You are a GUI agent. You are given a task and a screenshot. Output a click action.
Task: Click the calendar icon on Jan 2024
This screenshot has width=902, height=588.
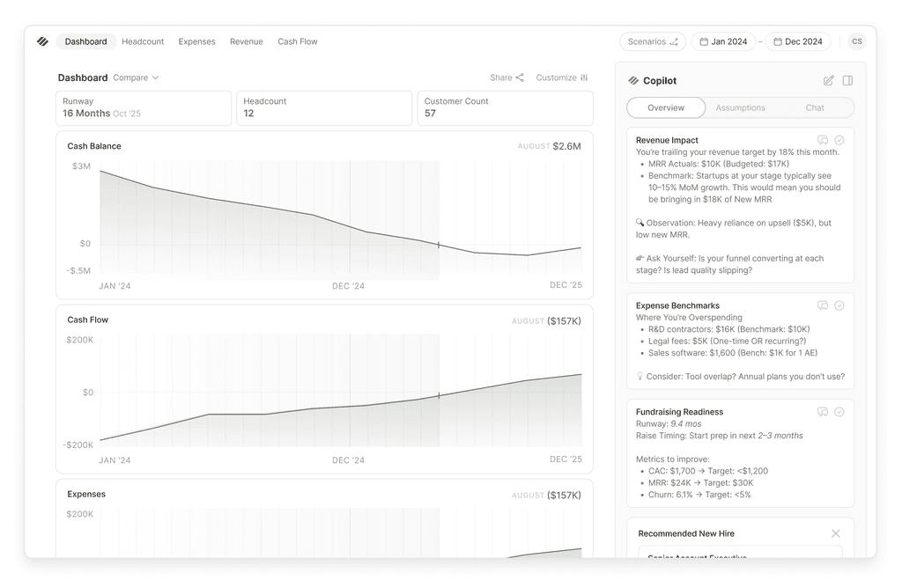coord(702,40)
